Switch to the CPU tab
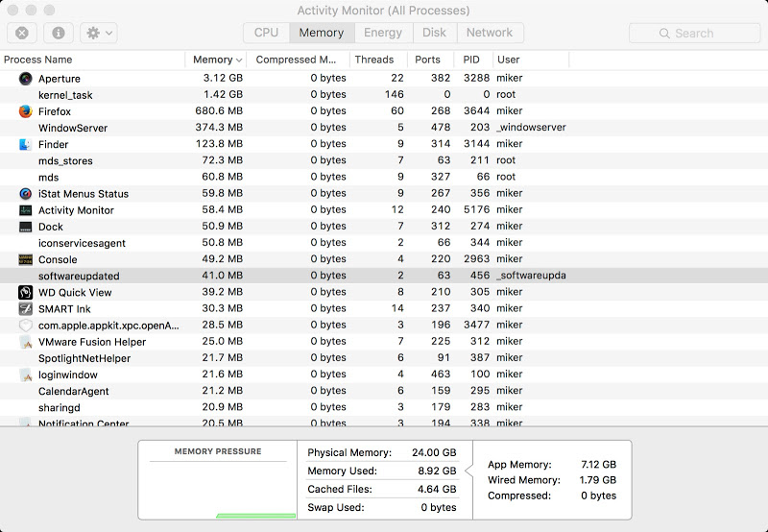Viewport: 768px width, 532px height. pos(266,33)
